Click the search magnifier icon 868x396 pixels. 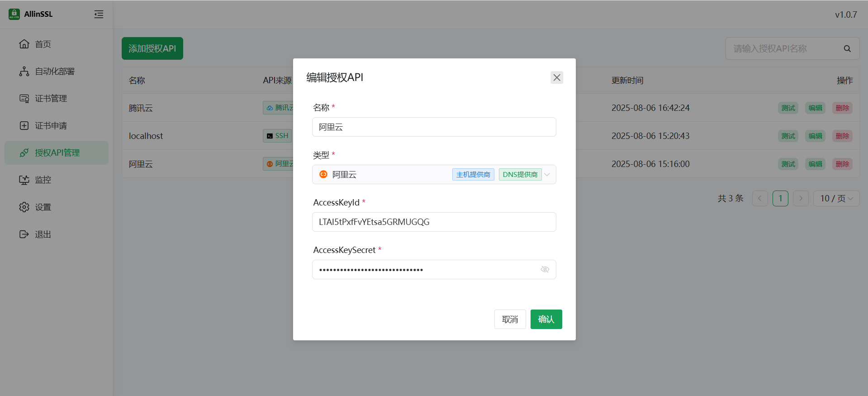(847, 48)
